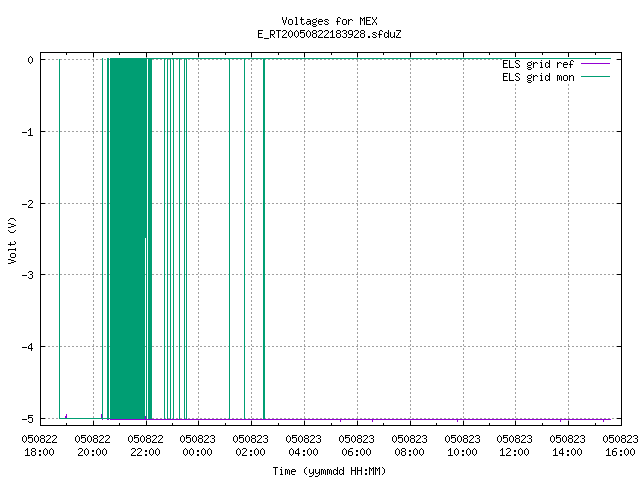Viewport: 640px width, 480px height.
Task: Click the x-axis label 050822 22:00
Action: tap(145, 446)
